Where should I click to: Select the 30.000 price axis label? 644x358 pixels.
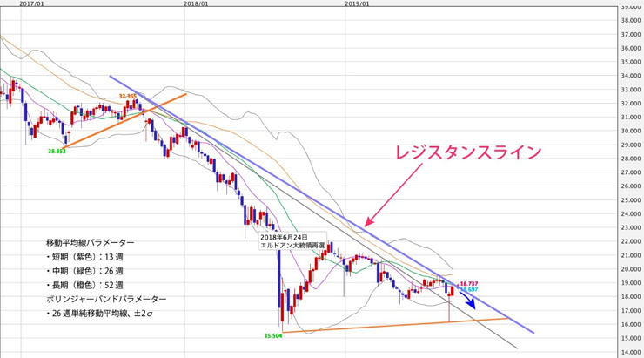(632, 131)
